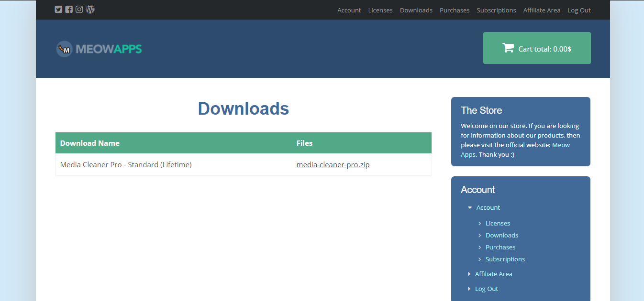Open Account link in the sidebar tree
Image resolution: width=644 pixels, height=301 pixels.
tap(488, 207)
